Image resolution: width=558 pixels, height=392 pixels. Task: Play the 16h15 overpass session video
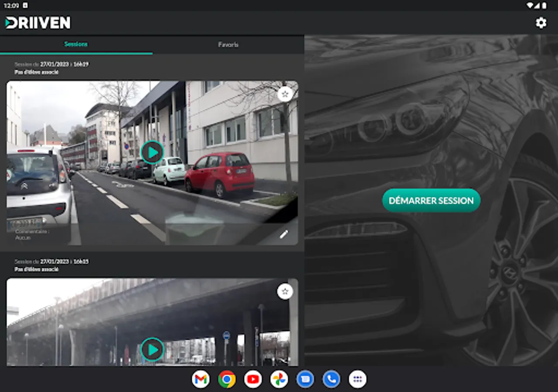(152, 349)
